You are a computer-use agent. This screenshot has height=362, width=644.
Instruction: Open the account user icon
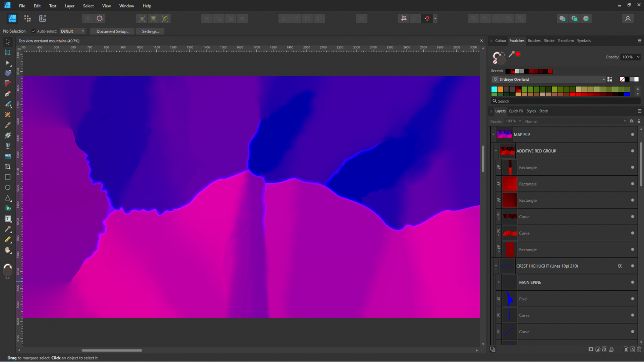[x=628, y=18]
